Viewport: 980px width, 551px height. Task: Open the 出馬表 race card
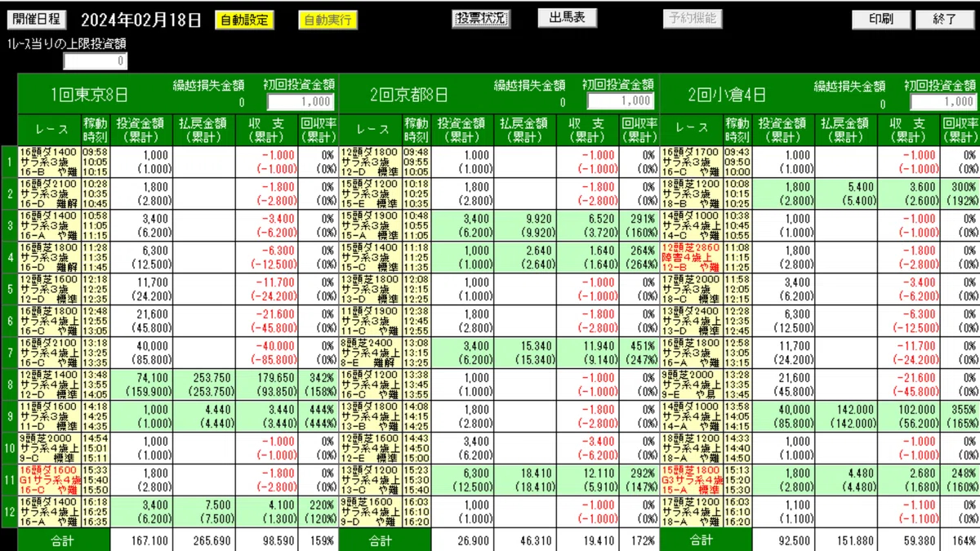(x=567, y=18)
